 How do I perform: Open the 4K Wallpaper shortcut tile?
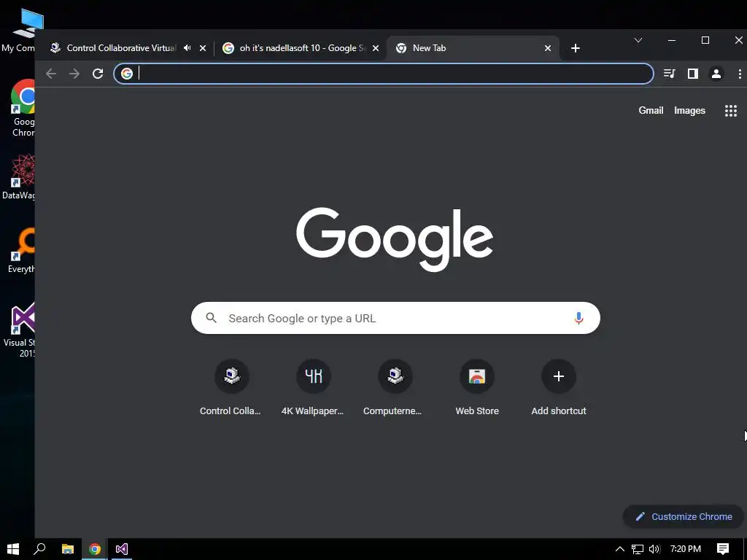point(313,388)
